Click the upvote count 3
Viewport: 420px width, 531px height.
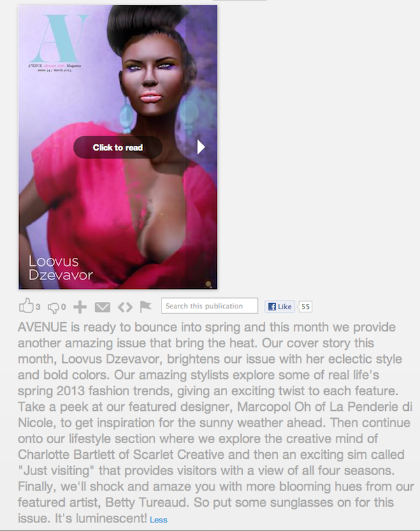[38, 307]
